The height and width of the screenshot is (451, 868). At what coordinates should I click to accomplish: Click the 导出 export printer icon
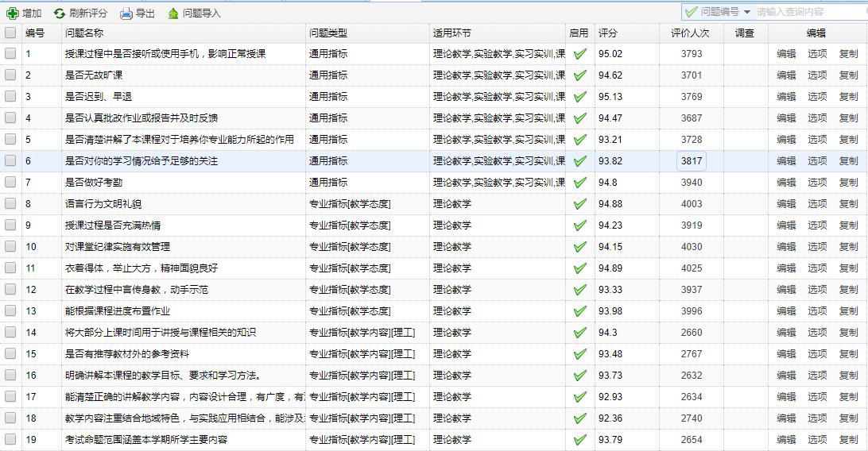click(126, 13)
